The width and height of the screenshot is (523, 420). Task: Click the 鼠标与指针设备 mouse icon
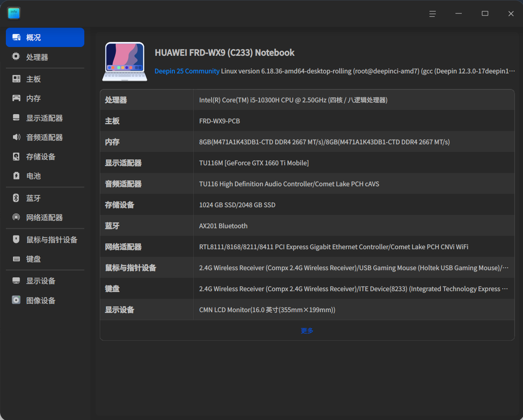pos(16,240)
